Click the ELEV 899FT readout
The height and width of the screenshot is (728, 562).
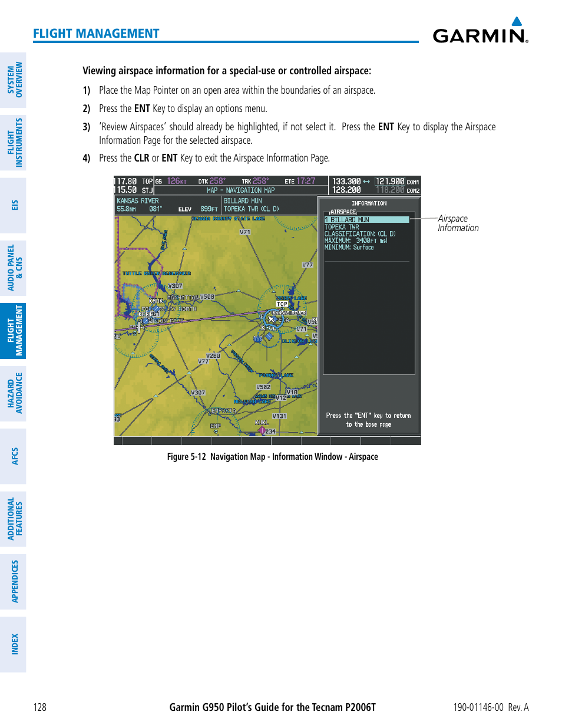tap(198, 209)
